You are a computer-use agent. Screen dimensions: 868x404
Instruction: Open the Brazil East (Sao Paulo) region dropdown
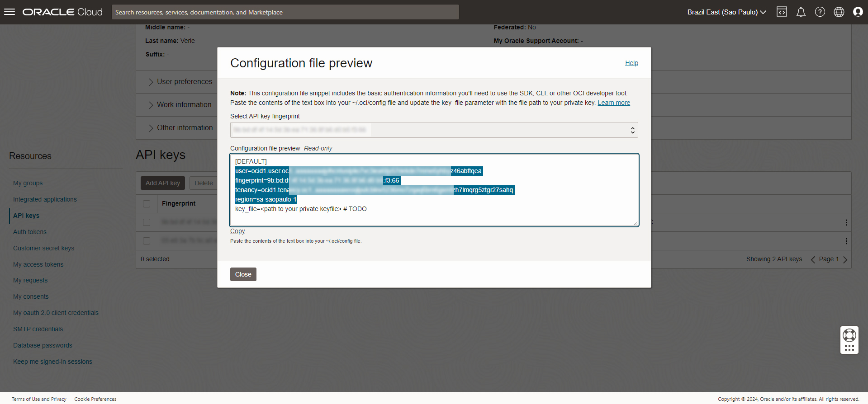pyautogui.click(x=726, y=12)
